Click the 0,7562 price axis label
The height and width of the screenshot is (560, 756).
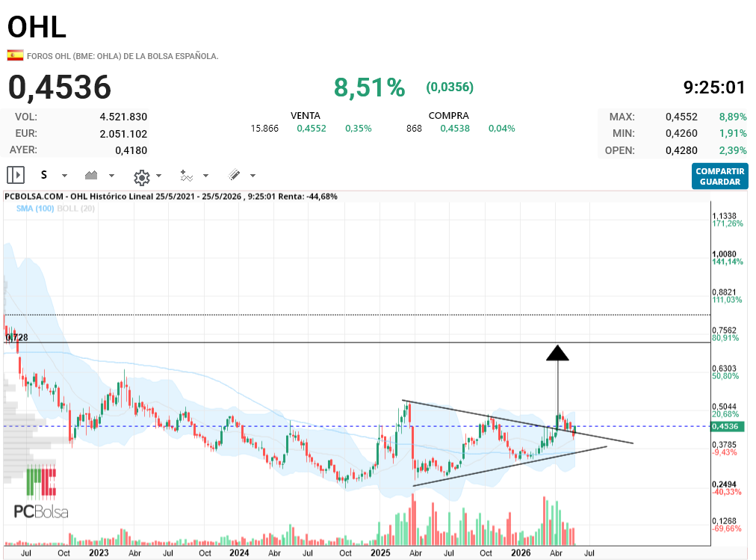[724, 330]
